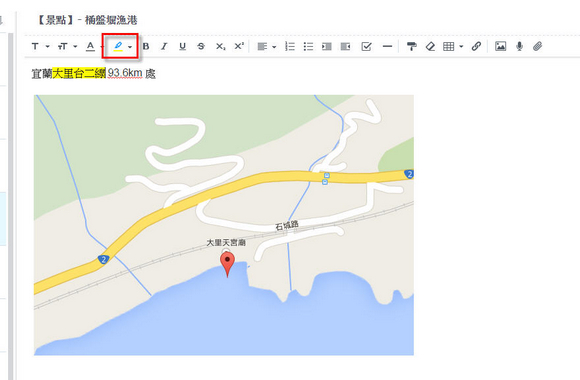Apply yellow highlighter pen
This screenshot has height=380, width=580.
click(118, 46)
